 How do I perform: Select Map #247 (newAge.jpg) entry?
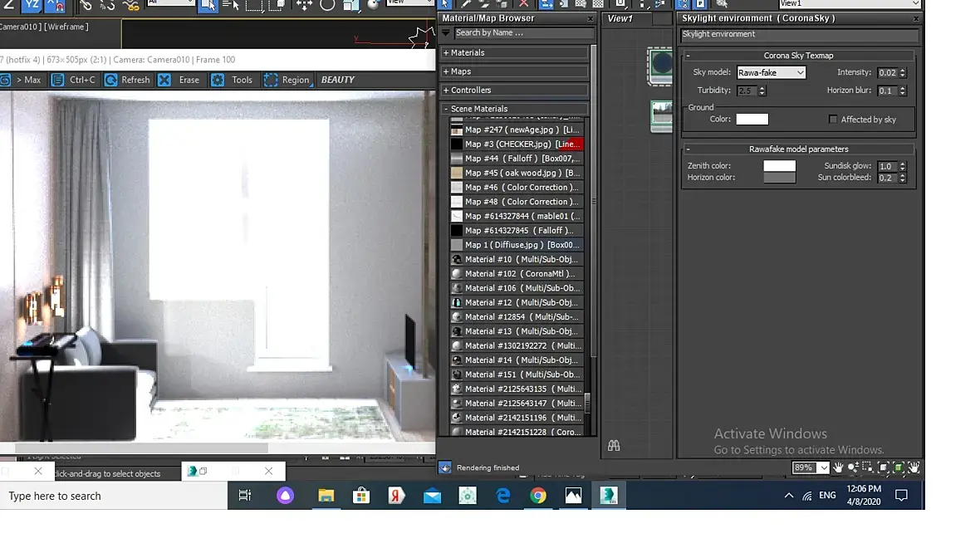point(517,130)
